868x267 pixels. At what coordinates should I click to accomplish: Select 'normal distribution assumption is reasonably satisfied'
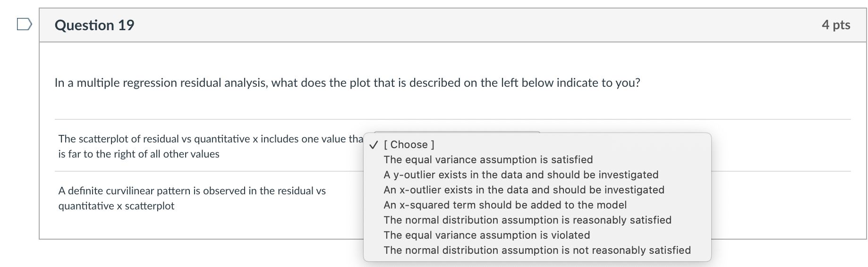tap(527, 220)
